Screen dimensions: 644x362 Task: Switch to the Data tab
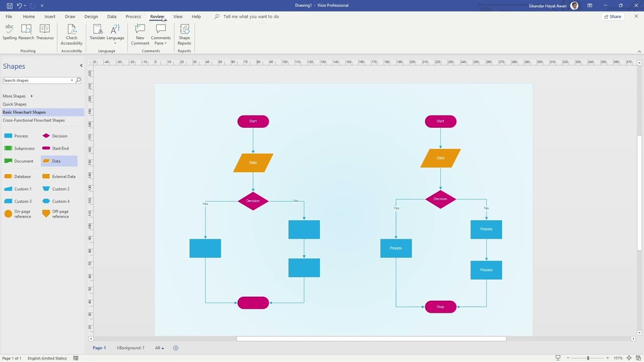(112, 17)
